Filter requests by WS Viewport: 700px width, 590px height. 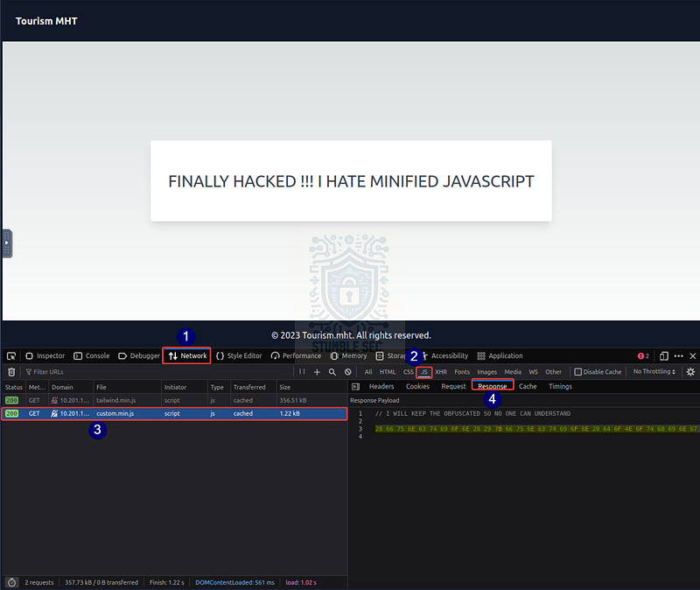click(x=533, y=372)
